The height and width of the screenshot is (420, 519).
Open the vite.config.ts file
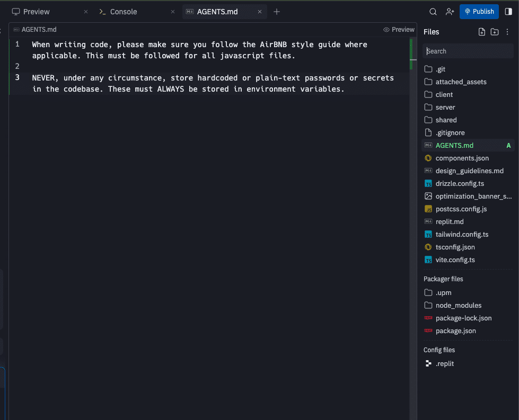click(x=455, y=260)
